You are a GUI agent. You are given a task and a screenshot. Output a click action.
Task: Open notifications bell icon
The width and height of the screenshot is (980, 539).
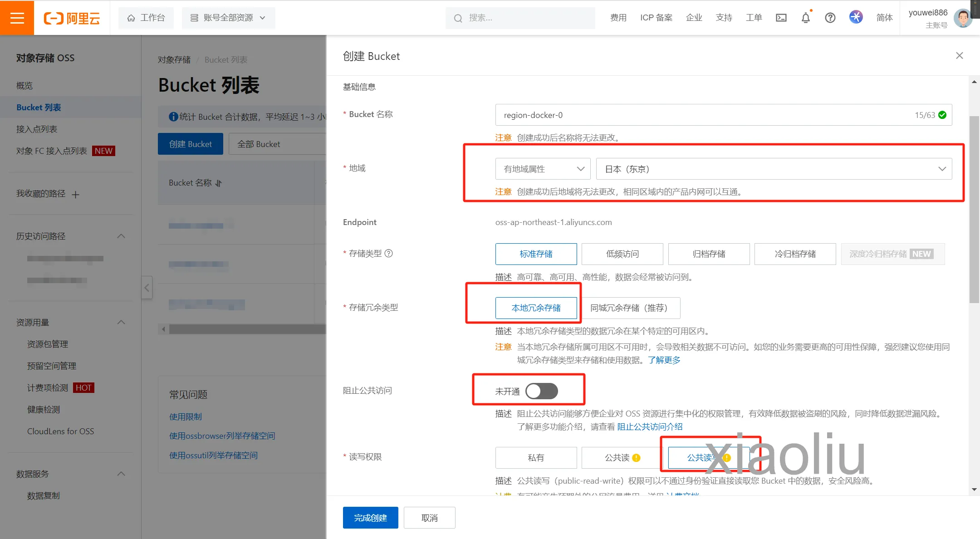pyautogui.click(x=805, y=18)
